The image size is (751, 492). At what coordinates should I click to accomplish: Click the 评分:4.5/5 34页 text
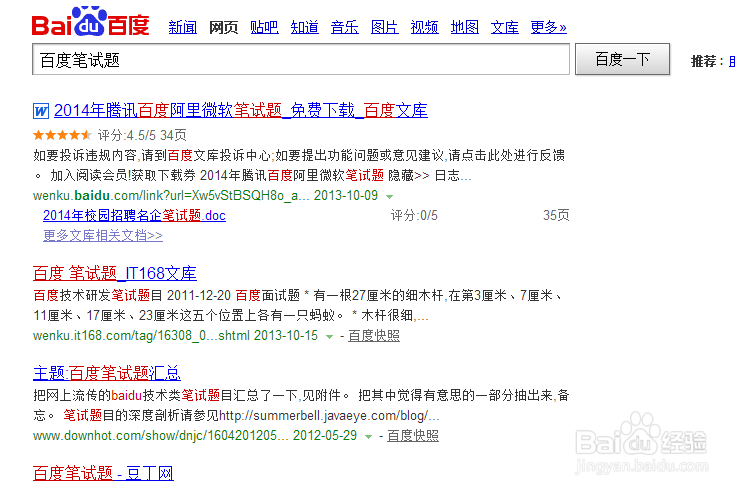point(142,135)
